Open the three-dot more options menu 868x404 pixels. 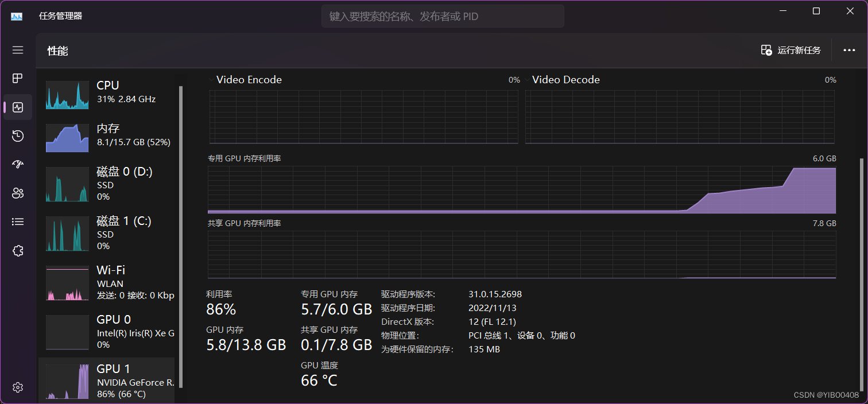849,50
